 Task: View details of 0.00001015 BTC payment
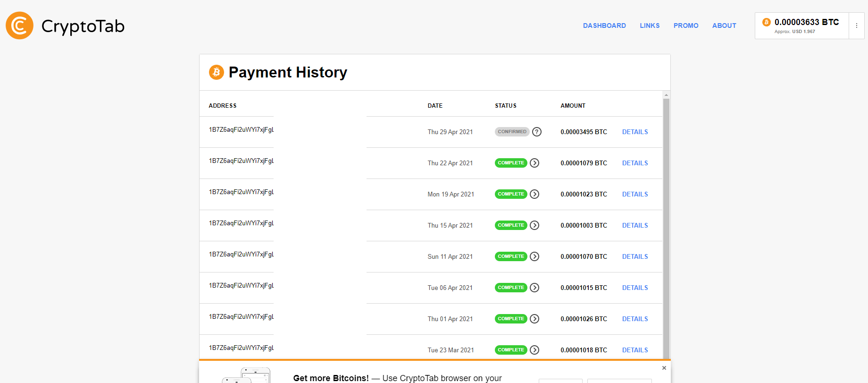(x=635, y=288)
